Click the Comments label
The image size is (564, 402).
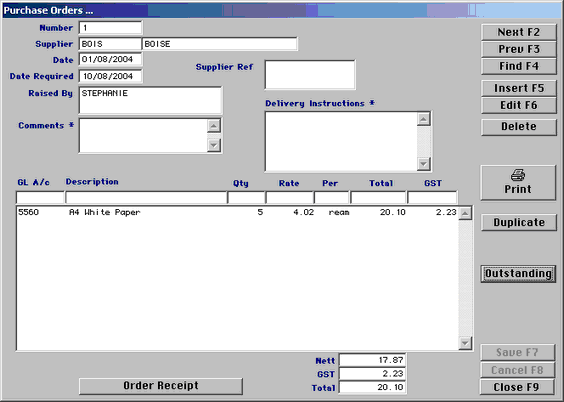pyautogui.click(x=46, y=125)
